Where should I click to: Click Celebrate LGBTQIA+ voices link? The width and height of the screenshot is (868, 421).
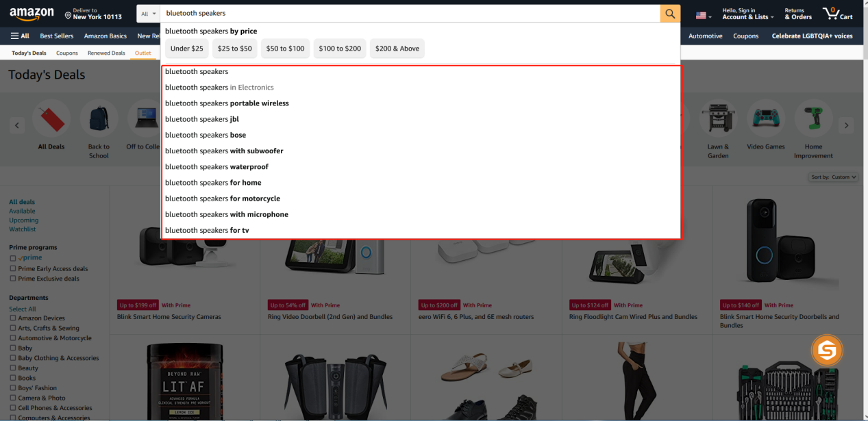[813, 36]
